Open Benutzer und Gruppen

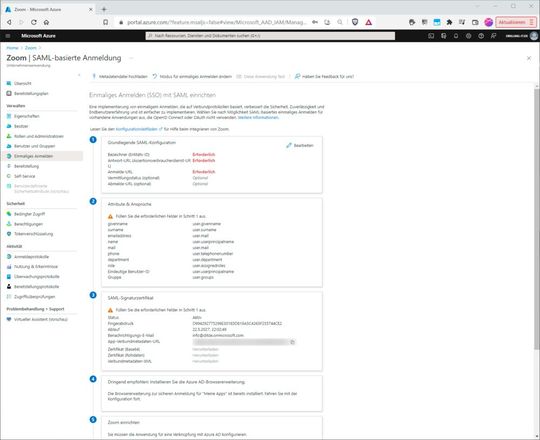[x=34, y=146]
